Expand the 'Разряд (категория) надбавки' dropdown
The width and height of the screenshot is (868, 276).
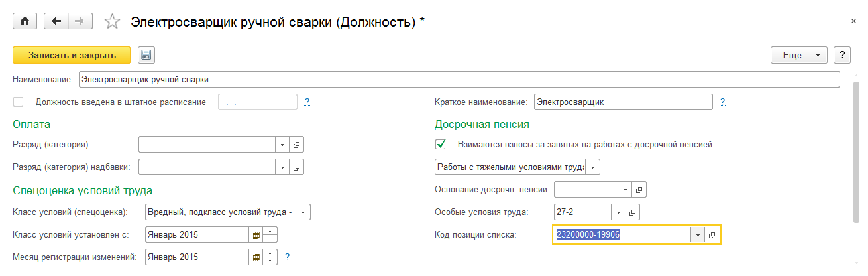pos(282,167)
